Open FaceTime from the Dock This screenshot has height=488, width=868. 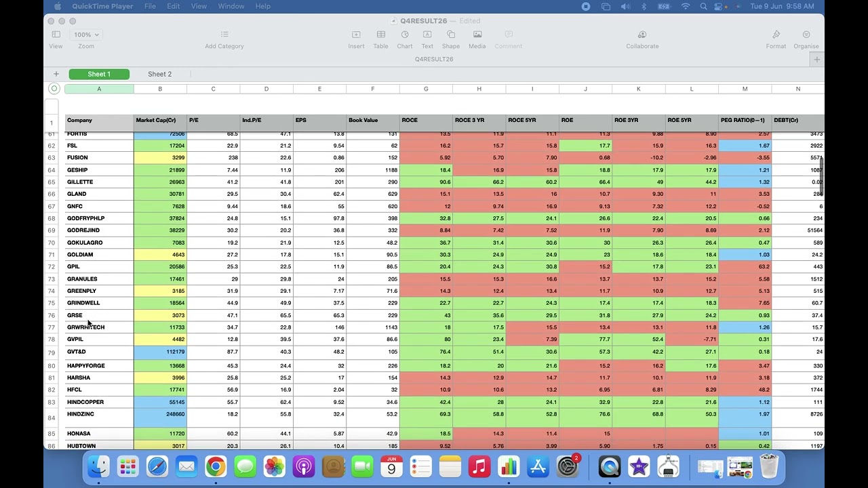362,466
